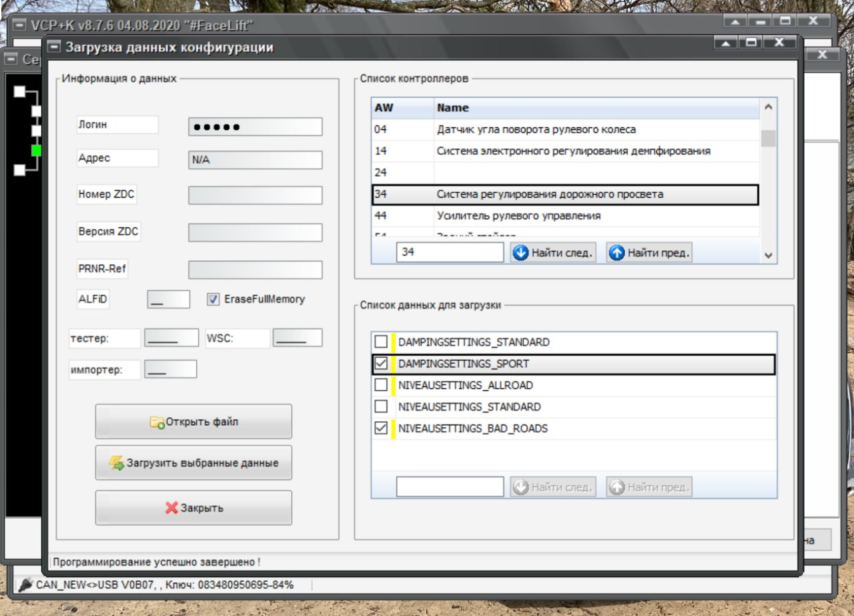Click the controller search field containing 34

pyautogui.click(x=450, y=252)
